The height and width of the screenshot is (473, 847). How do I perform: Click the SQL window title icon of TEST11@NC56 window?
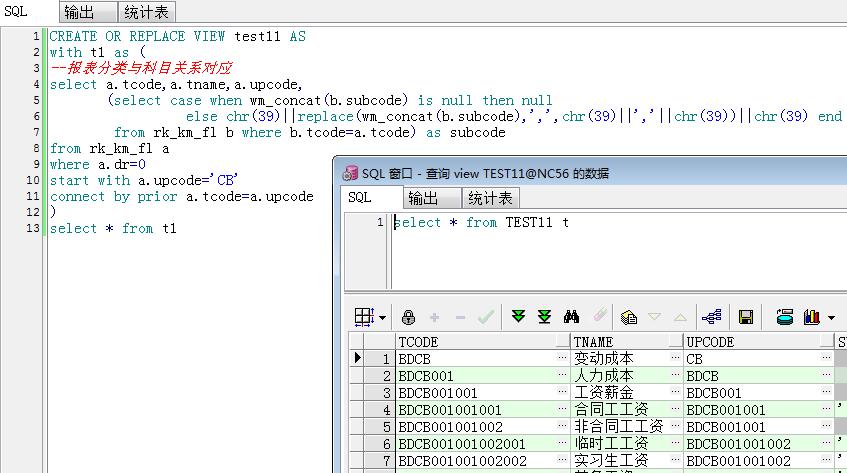point(350,173)
